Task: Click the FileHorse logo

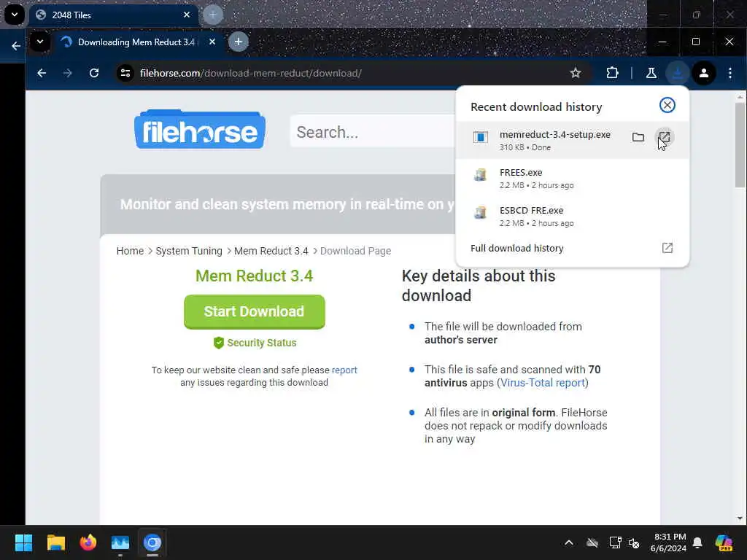Action: (200, 130)
